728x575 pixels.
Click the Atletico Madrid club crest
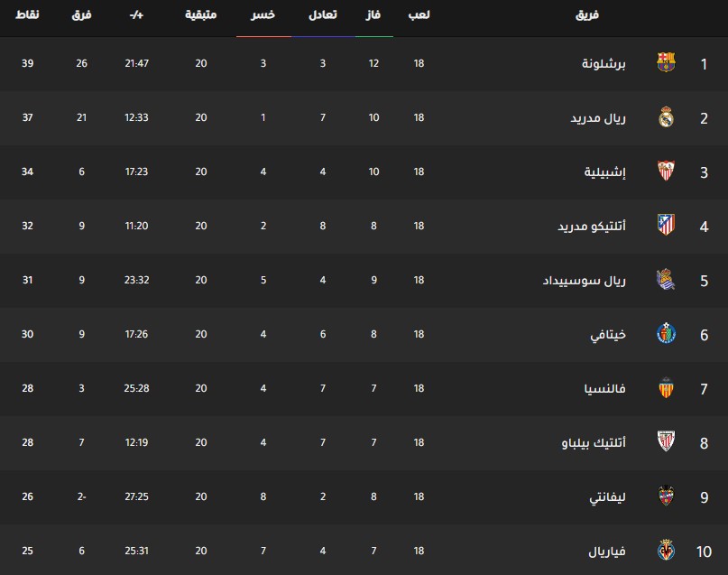(666, 226)
